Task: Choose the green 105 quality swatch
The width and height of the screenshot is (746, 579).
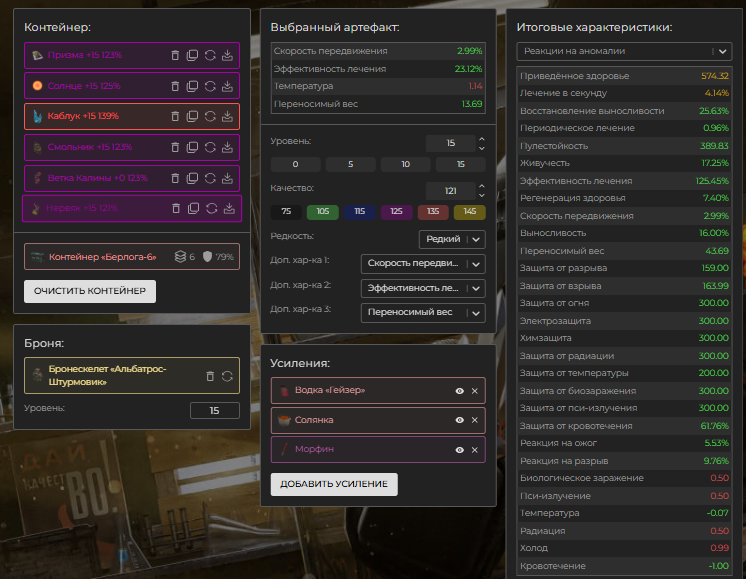Action: (x=323, y=212)
